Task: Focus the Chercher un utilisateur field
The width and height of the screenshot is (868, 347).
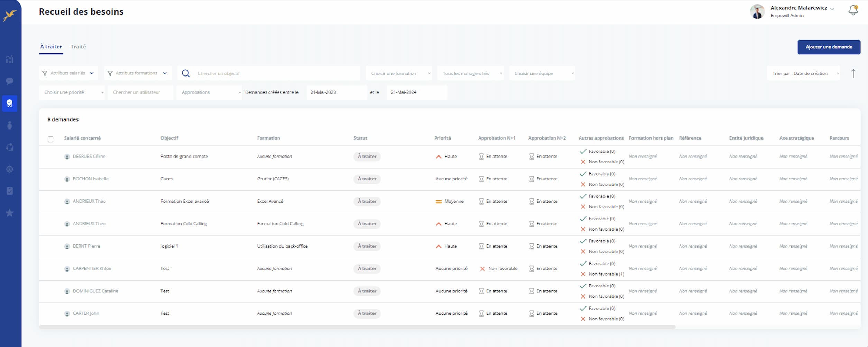Action: (140, 92)
